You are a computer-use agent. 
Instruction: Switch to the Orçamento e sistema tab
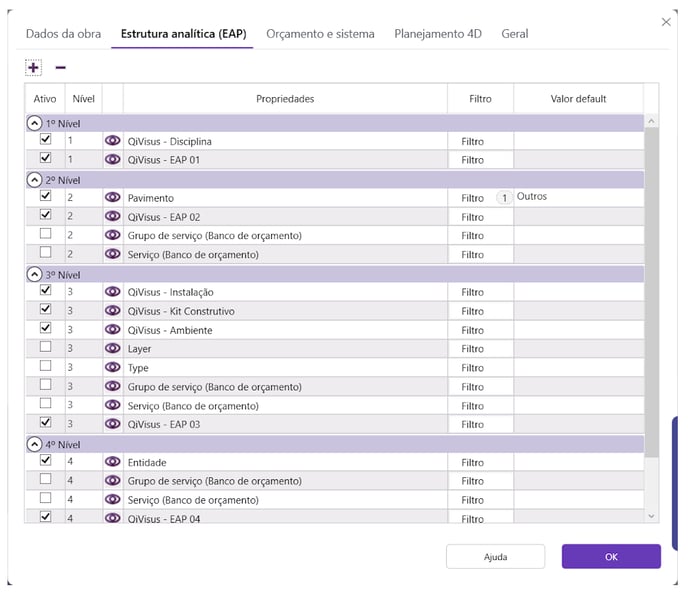coord(320,34)
